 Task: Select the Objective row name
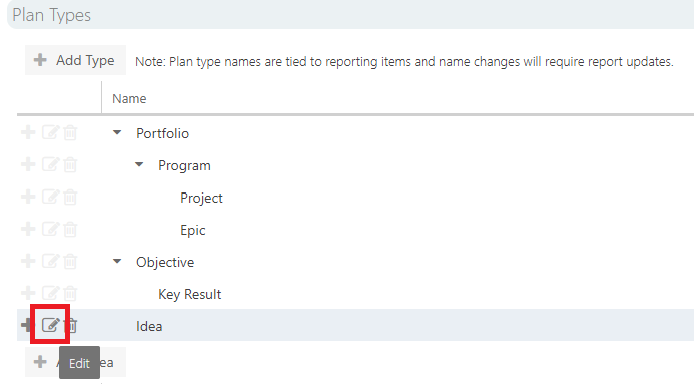[165, 262]
